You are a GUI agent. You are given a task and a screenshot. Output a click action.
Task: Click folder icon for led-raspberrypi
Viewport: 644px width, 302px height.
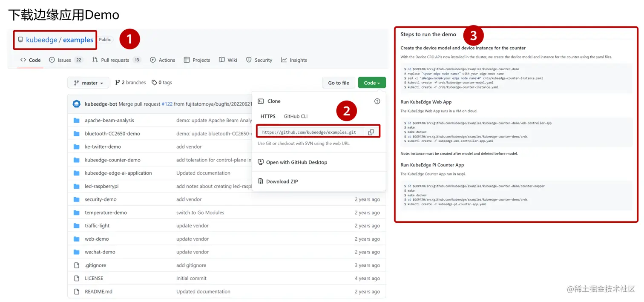(x=77, y=187)
